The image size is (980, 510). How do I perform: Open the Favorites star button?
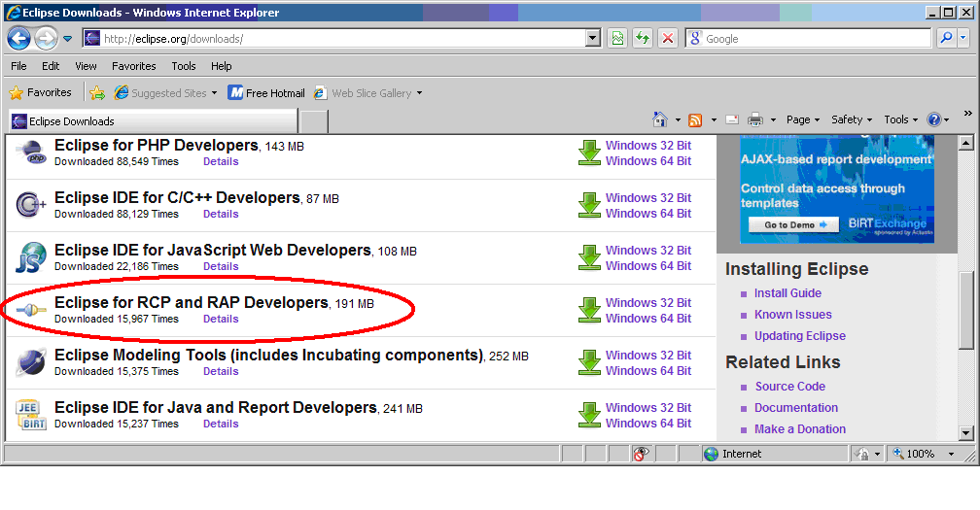click(41, 93)
